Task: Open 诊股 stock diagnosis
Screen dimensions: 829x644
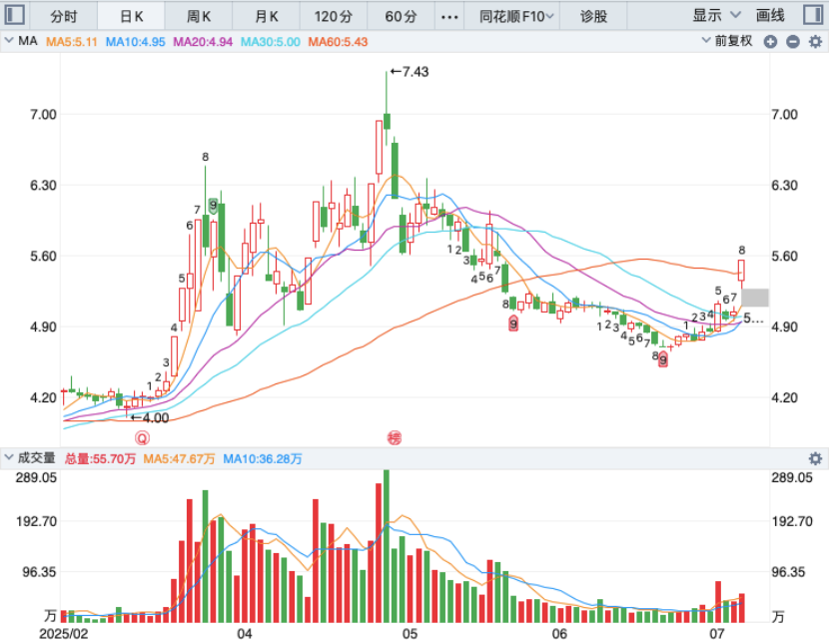Action: tap(593, 16)
